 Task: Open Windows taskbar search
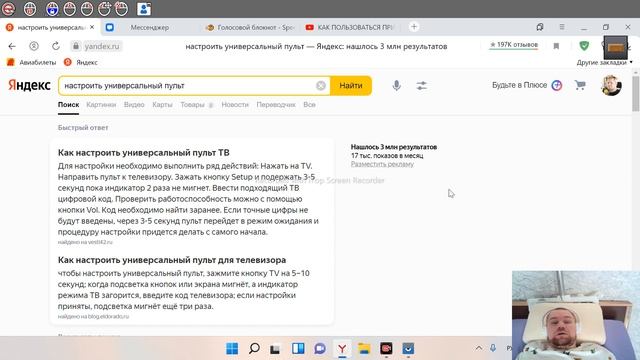coord(254,349)
